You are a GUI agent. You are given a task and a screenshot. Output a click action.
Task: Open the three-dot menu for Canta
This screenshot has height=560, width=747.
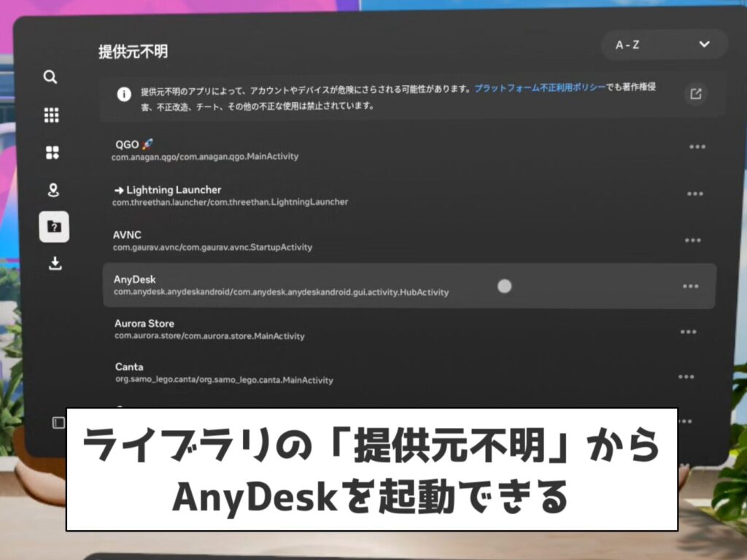[x=686, y=377]
